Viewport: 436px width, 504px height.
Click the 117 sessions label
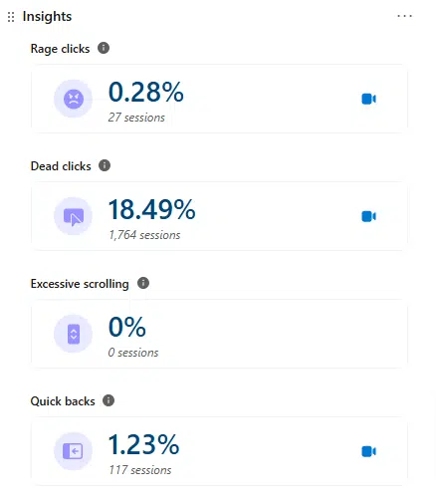tap(140, 470)
